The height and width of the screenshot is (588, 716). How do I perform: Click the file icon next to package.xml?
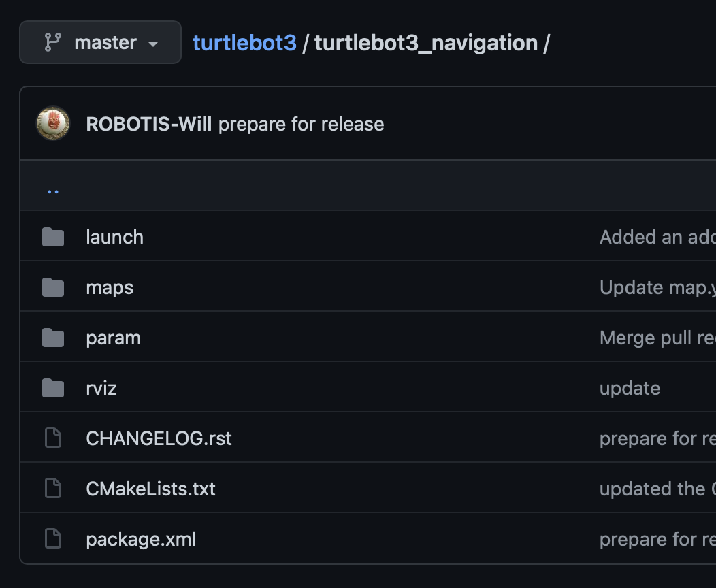(53, 538)
